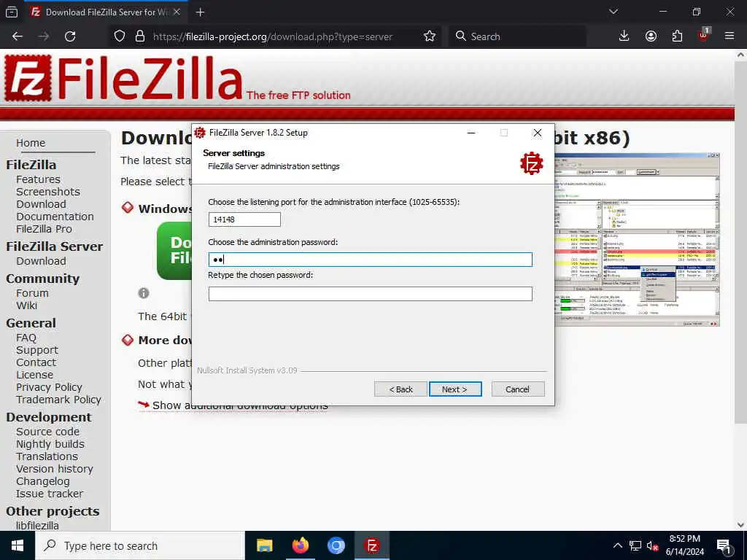Cancel the FileZilla Server setup
Image resolution: width=747 pixels, height=560 pixels.
[x=518, y=389]
